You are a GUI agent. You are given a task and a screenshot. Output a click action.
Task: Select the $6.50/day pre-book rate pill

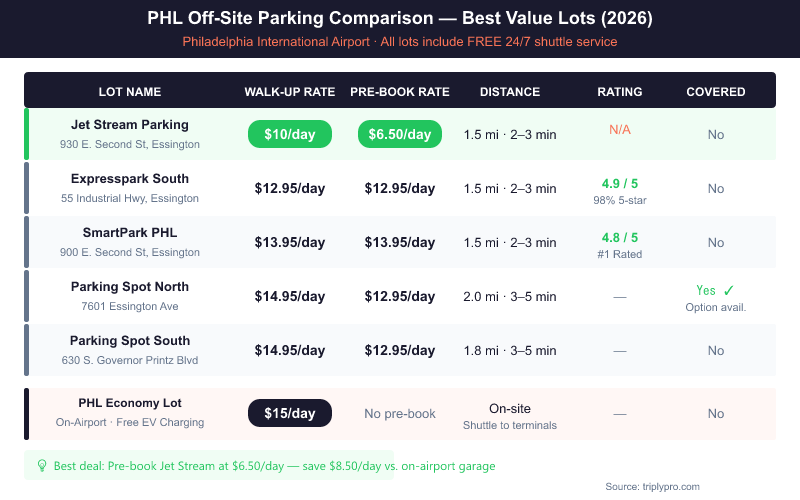coord(400,134)
